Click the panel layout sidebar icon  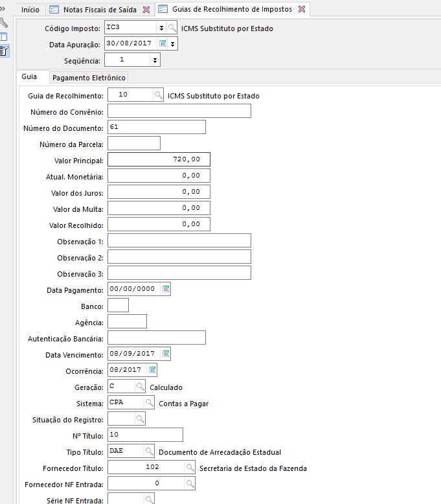3,37
